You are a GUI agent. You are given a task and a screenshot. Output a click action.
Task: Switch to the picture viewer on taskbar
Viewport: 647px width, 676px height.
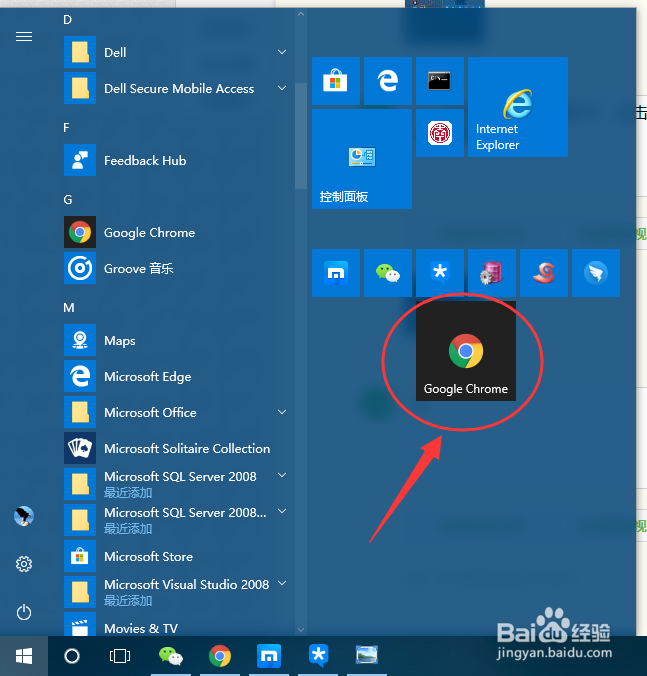(x=367, y=656)
